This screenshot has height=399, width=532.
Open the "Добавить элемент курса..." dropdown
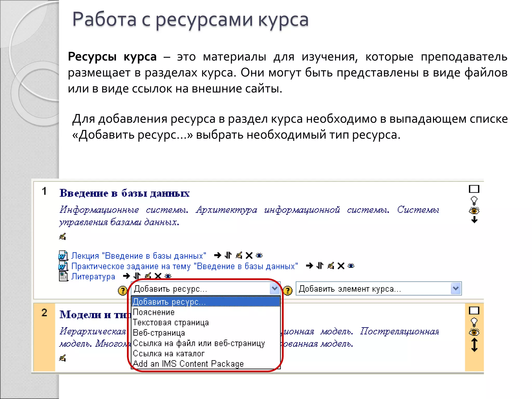click(x=379, y=289)
